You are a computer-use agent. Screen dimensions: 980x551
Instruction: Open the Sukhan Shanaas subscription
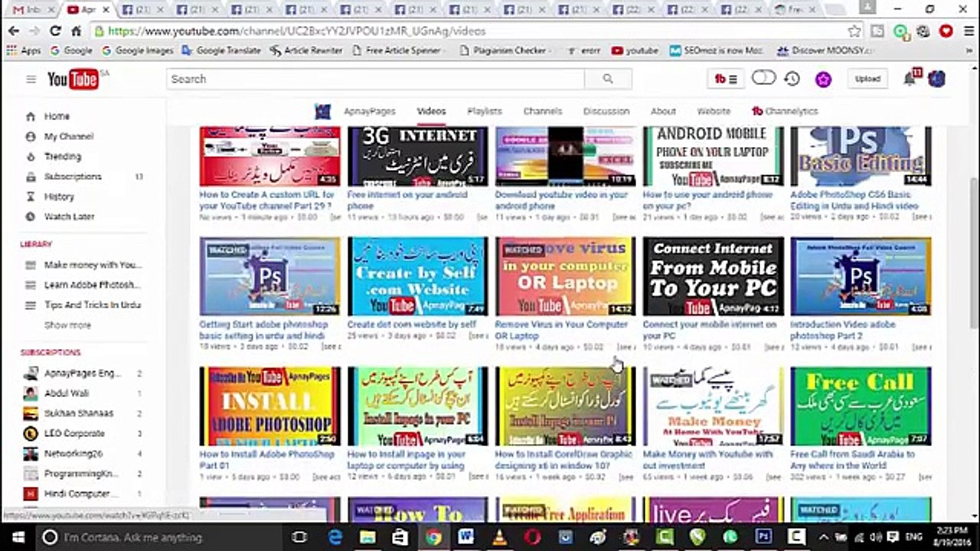[79, 413]
